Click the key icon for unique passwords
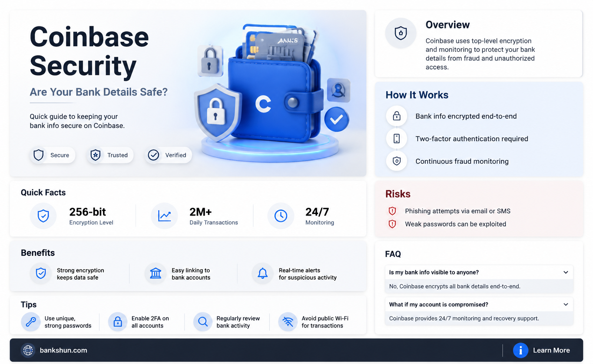The width and height of the screenshot is (593, 364). 31,322
